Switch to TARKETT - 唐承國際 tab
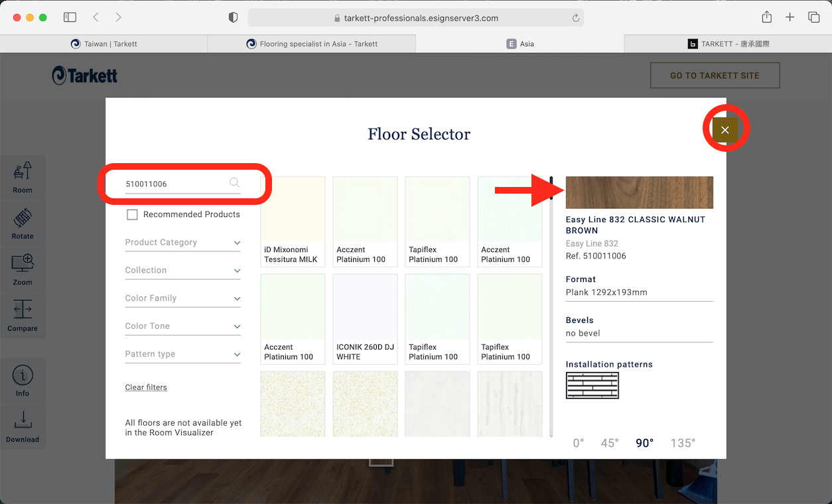The height and width of the screenshot is (504, 832). [728, 44]
